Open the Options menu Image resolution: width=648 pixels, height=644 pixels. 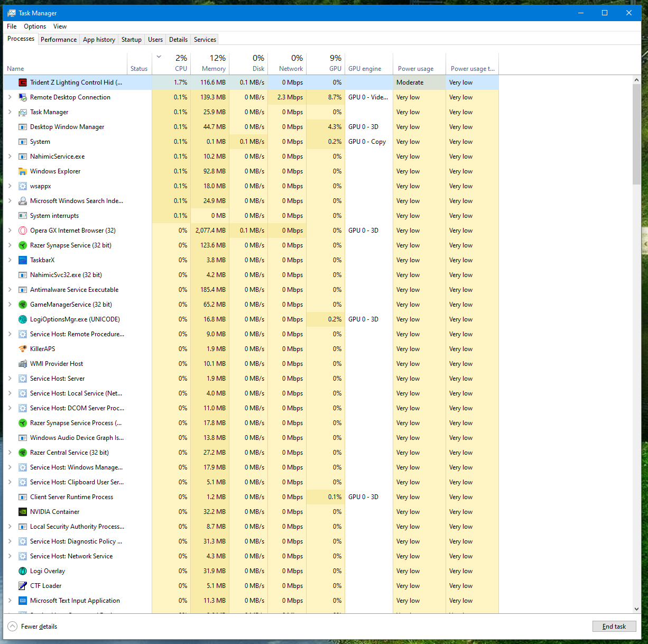coord(35,26)
